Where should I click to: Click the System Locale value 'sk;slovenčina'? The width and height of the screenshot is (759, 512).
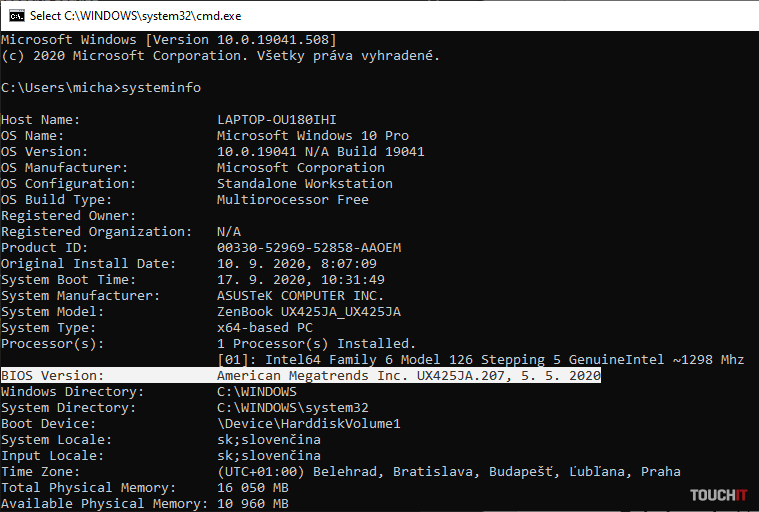tap(269, 439)
